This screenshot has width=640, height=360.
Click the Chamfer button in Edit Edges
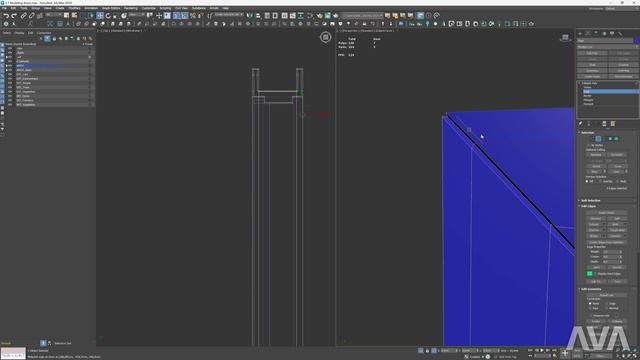[x=595, y=230]
